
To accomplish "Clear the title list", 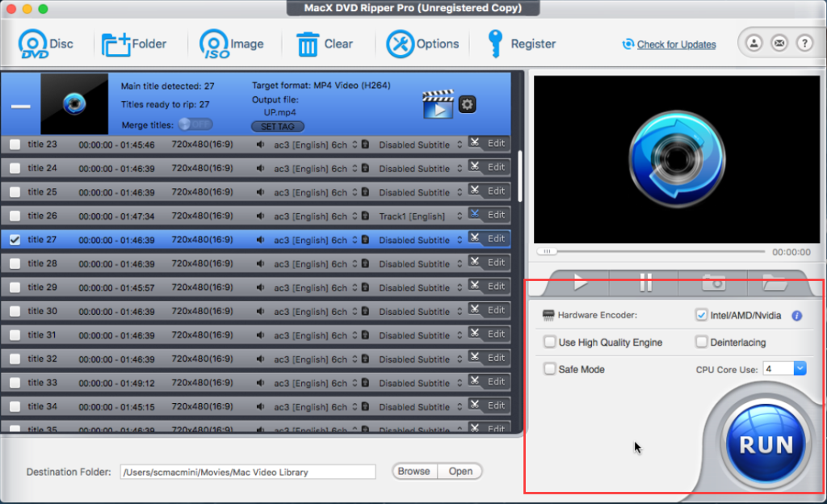I will [x=324, y=44].
